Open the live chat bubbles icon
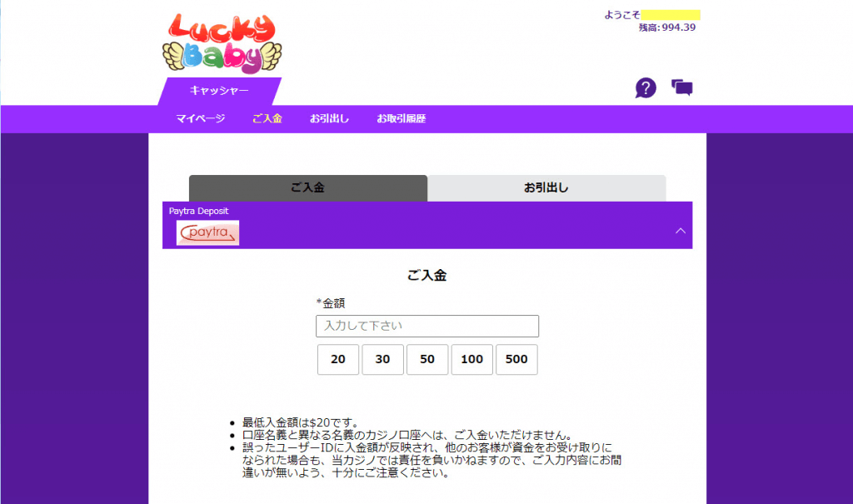Screen dimensions: 853x504 click(x=681, y=87)
